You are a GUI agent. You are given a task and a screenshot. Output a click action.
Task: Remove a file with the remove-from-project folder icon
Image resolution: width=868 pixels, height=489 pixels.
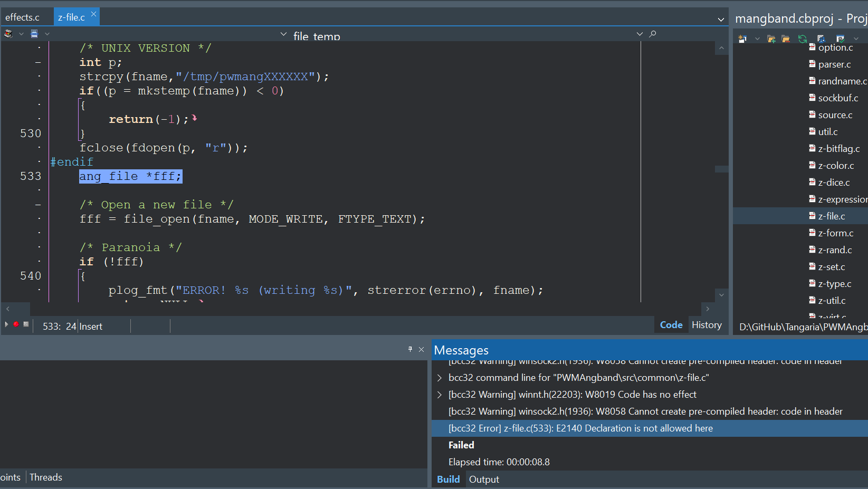[786, 39]
